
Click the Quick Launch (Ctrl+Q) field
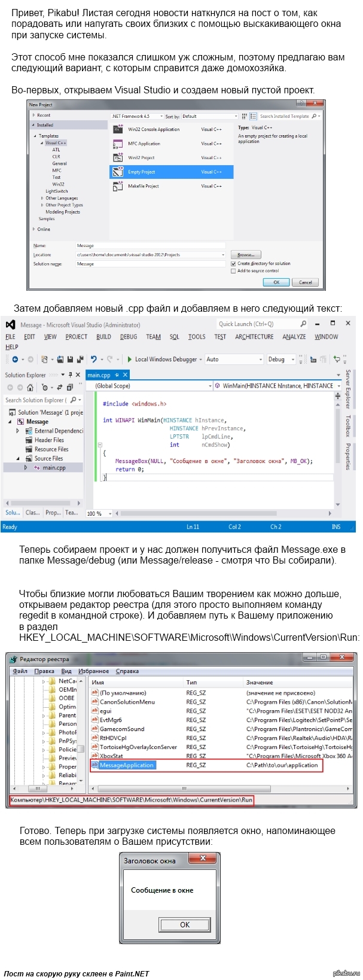pos(262,324)
